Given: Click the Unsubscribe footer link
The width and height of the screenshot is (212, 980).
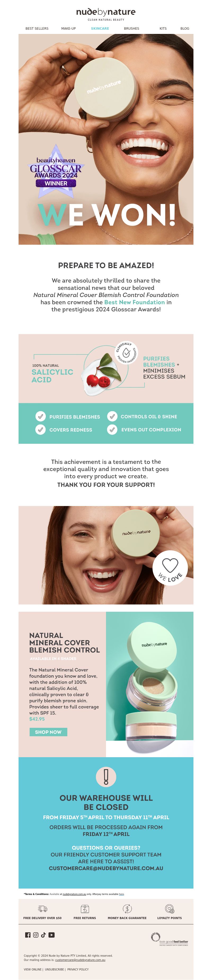Looking at the screenshot, I should [x=54, y=969].
